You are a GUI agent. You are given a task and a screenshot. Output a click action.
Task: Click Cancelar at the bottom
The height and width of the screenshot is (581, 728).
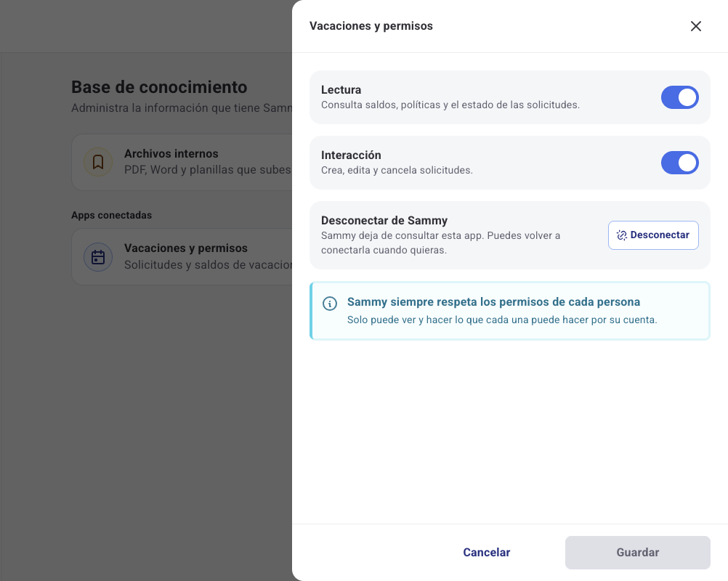pyautogui.click(x=487, y=552)
